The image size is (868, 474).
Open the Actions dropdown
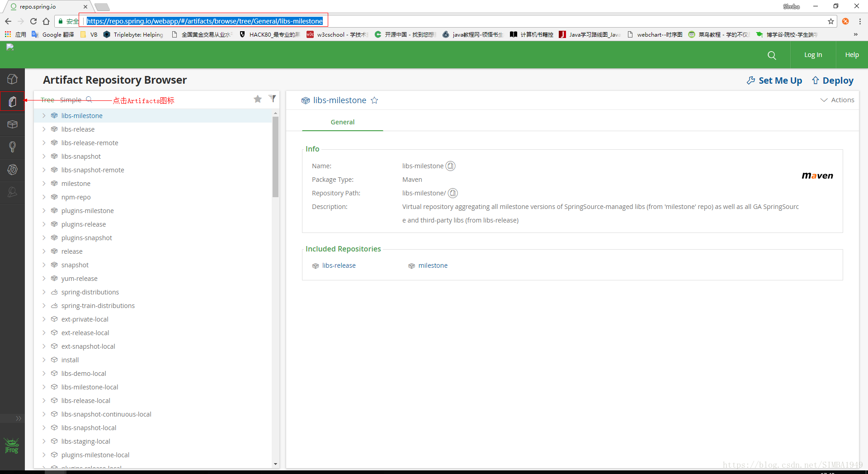coord(837,100)
